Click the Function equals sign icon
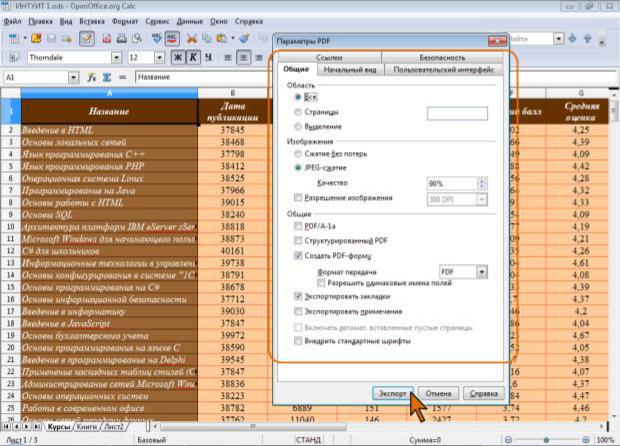The width and height of the screenshot is (620, 446). coord(122,77)
